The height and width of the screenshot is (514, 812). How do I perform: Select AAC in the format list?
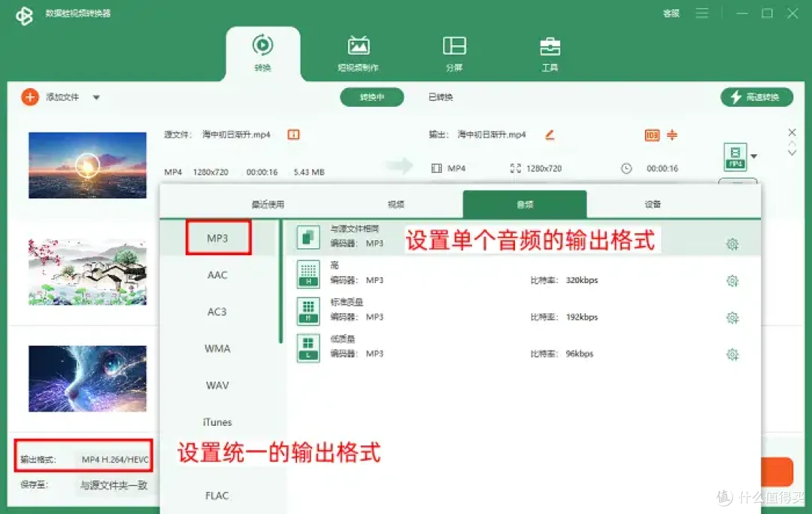click(217, 275)
